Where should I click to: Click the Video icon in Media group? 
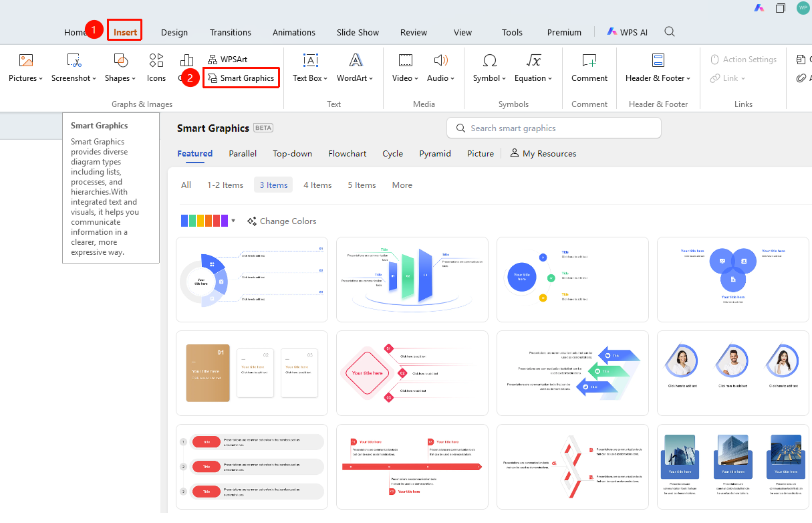pos(405,61)
